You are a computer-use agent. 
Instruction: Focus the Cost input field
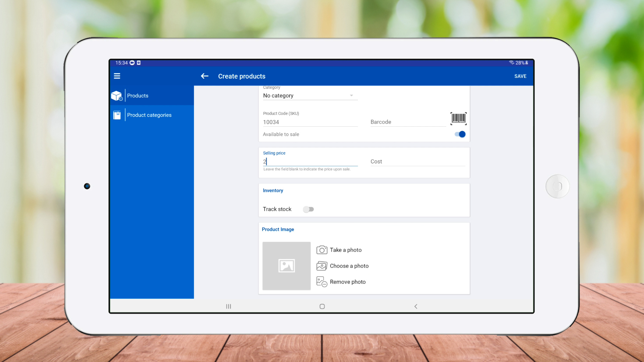pyautogui.click(x=417, y=162)
